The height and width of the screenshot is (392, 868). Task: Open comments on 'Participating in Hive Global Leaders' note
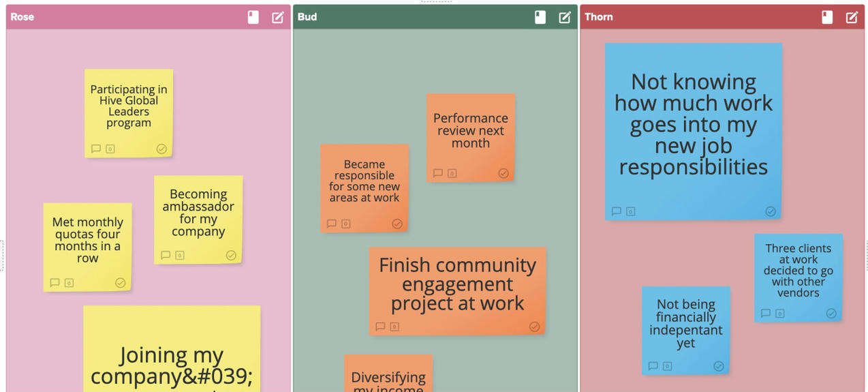[96, 149]
